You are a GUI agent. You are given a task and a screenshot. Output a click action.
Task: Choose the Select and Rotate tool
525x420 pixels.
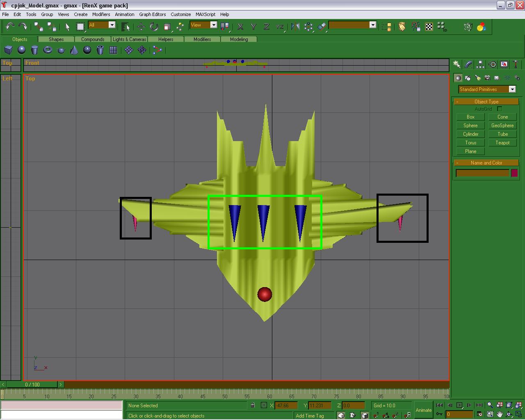tap(154, 27)
